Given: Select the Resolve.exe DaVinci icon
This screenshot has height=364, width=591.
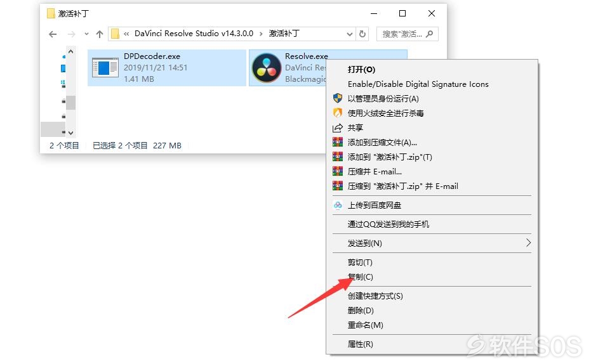Looking at the screenshot, I should tap(267, 68).
